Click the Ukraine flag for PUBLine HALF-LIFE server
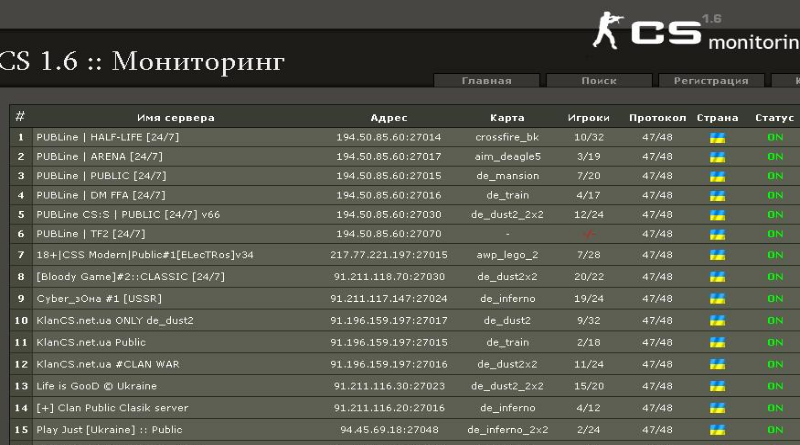The width and height of the screenshot is (800, 445). [x=717, y=137]
